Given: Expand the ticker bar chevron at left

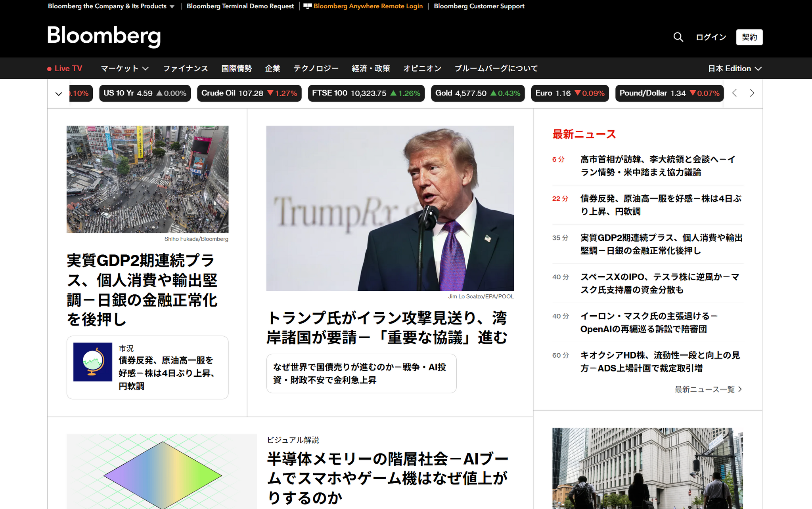Looking at the screenshot, I should pyautogui.click(x=59, y=94).
